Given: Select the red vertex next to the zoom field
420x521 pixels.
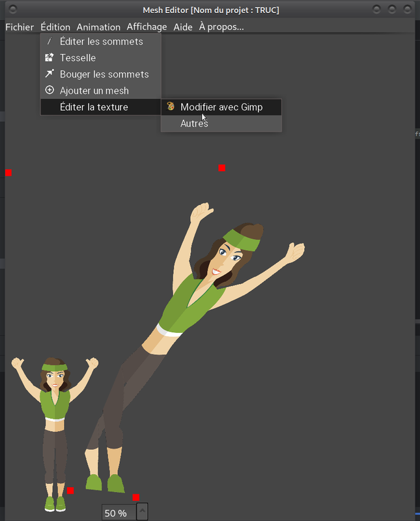Looking at the screenshot, I should pyautogui.click(x=136, y=498).
